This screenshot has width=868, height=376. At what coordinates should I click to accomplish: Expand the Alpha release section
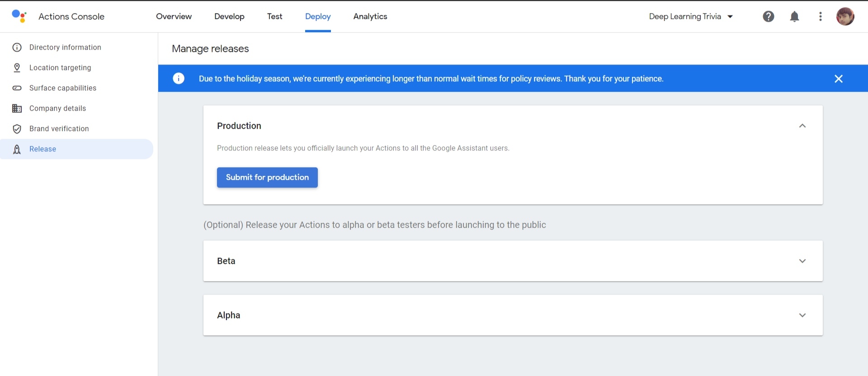point(802,315)
